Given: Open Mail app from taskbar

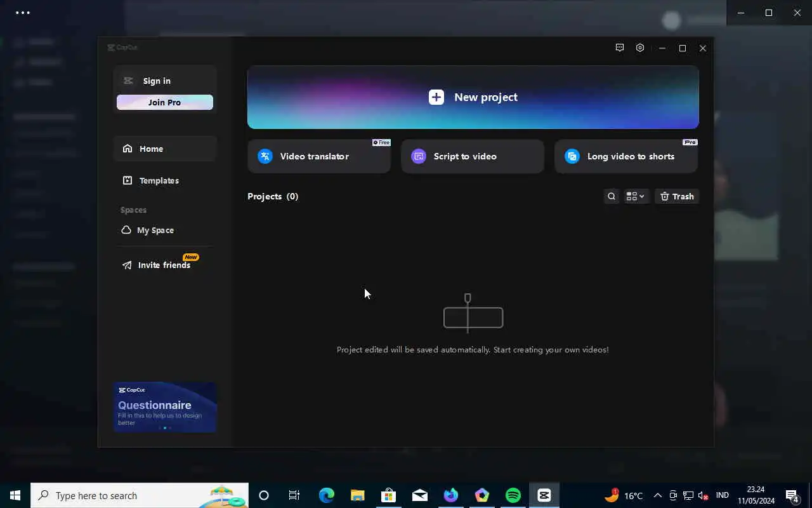Looking at the screenshot, I should point(419,495).
